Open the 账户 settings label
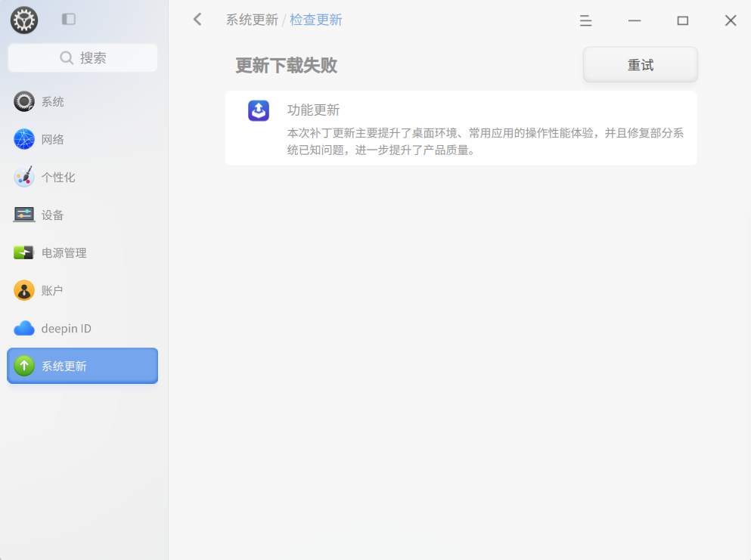The width and height of the screenshot is (751, 560). pyautogui.click(x=51, y=290)
